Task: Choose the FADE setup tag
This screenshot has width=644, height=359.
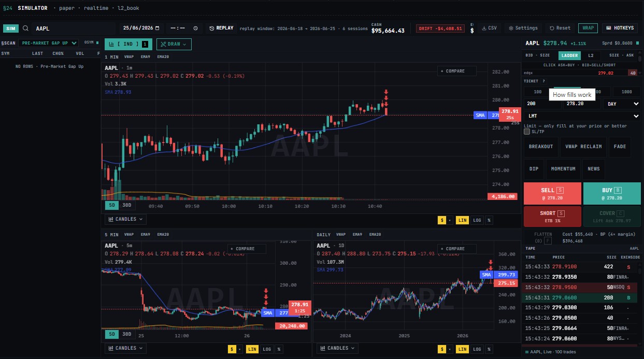Action: click(x=620, y=147)
